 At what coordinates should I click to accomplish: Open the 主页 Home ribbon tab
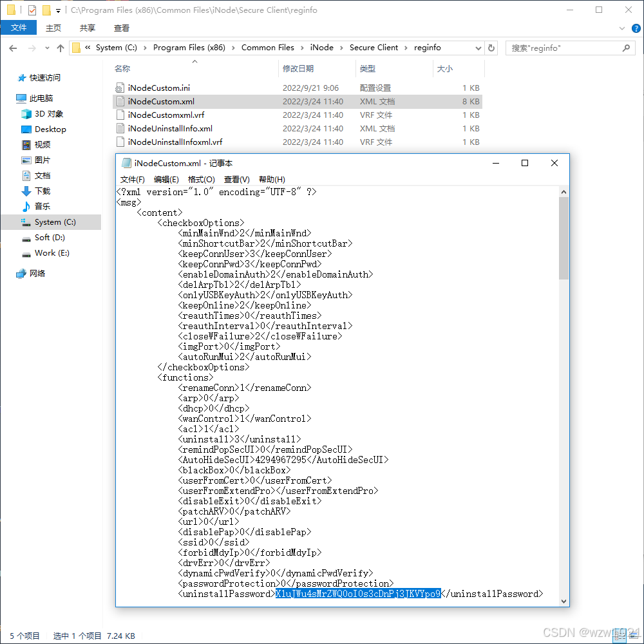[x=53, y=28]
